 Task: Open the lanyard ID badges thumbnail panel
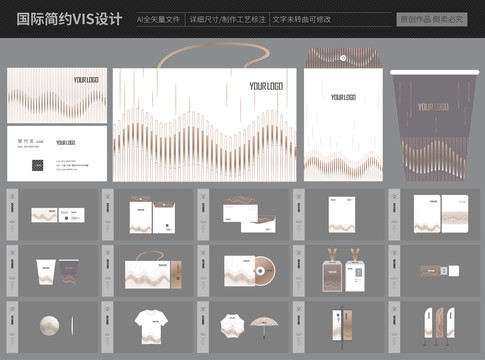pos(339,271)
